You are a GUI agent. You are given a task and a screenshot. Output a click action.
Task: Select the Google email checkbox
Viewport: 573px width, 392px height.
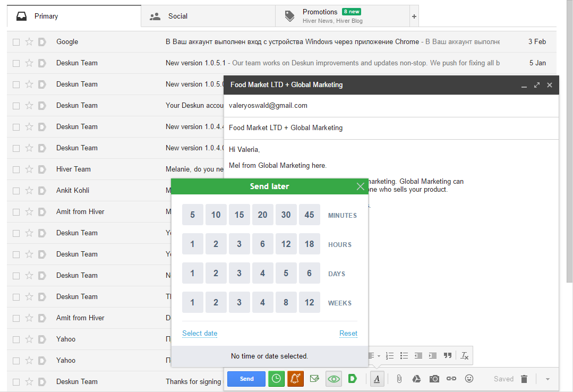[x=16, y=42]
